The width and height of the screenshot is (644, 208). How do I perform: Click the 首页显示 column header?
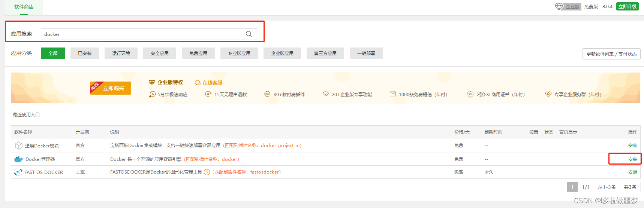[568, 132]
